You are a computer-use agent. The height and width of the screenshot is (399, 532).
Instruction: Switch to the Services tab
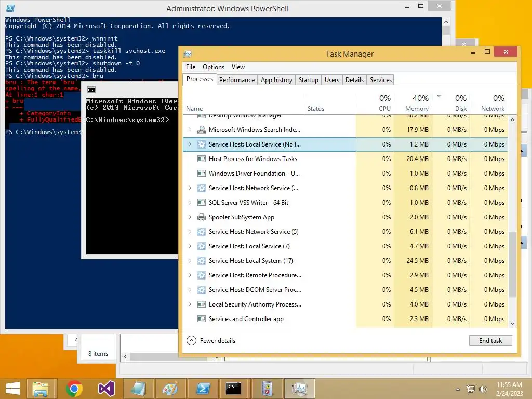[x=381, y=79]
